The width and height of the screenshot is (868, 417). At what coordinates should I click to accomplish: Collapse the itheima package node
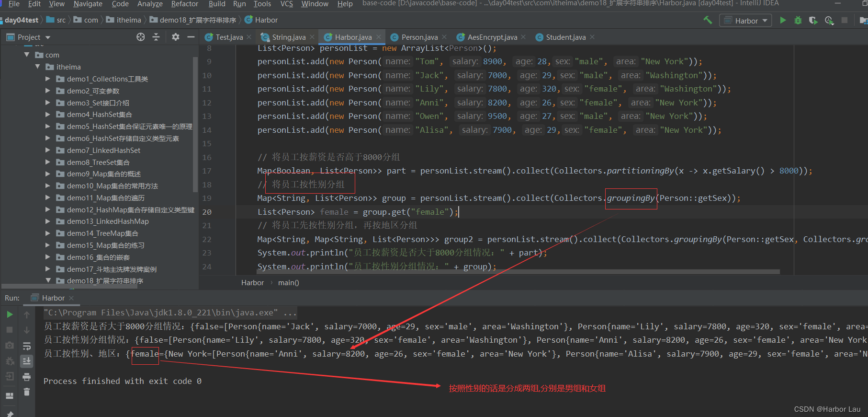pyautogui.click(x=37, y=67)
